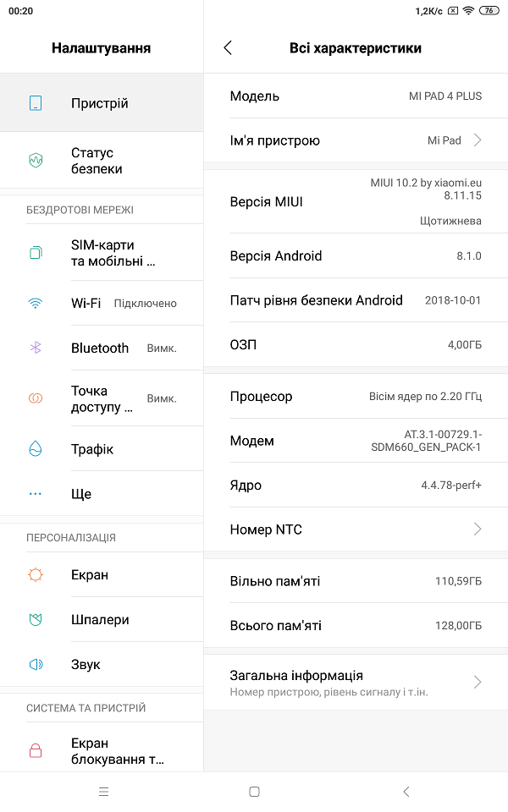Tap the recent apps navigation button
The image size is (508, 812).
(x=103, y=792)
